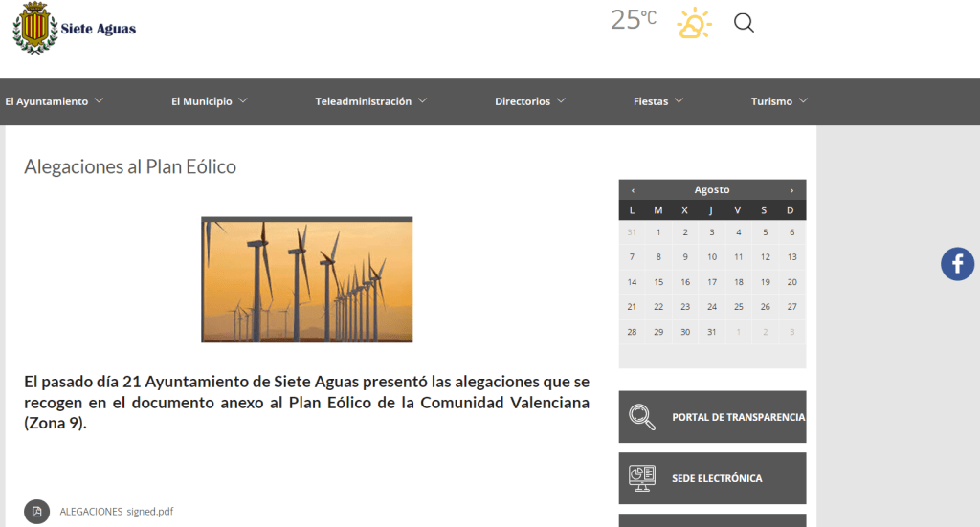Click the Sede Electrónica monitor icon
Viewport: 980px width, 527px height.
click(x=641, y=478)
